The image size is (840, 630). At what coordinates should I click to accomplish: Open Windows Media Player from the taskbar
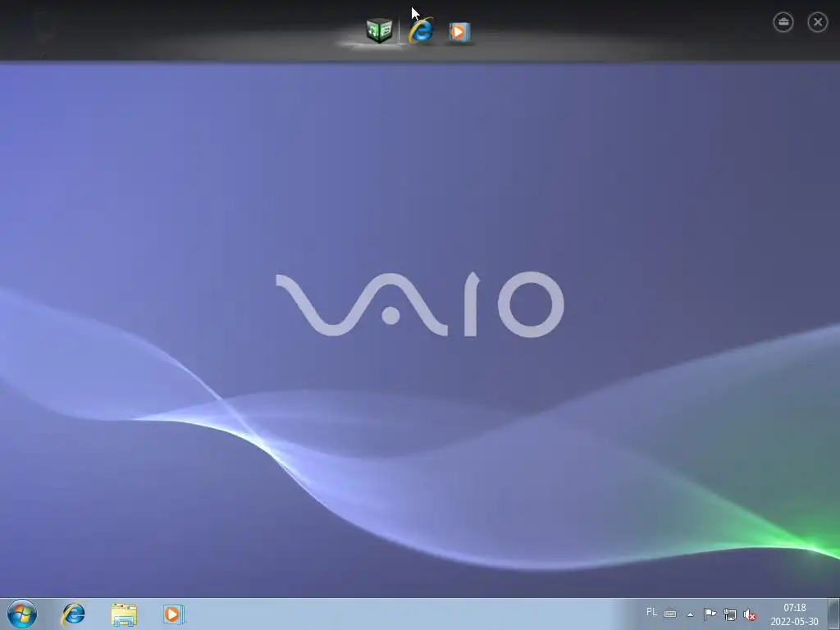174,614
